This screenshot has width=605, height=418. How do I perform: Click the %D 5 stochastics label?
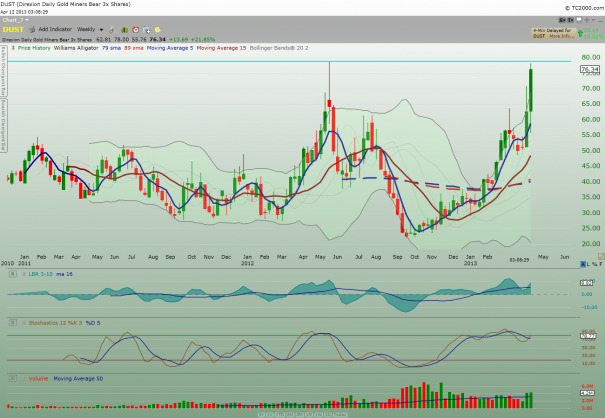pos(93,323)
